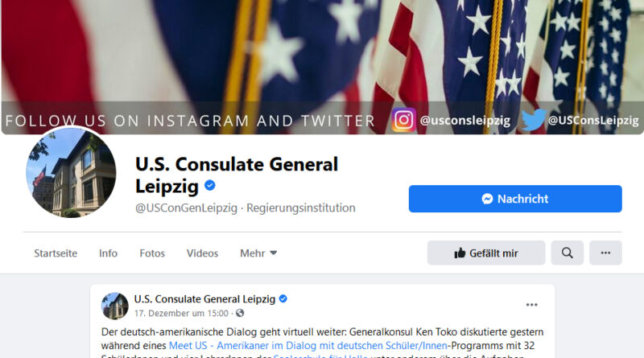The width and height of the screenshot is (644, 358).
Task: Open the post options three-dot menu
Action: pos(532,305)
